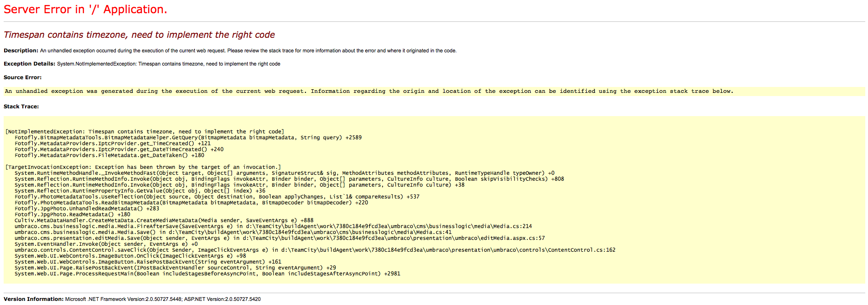Click the bold 'Stack Trace:' label
Viewport: 868px width, 305px height.
(21, 107)
